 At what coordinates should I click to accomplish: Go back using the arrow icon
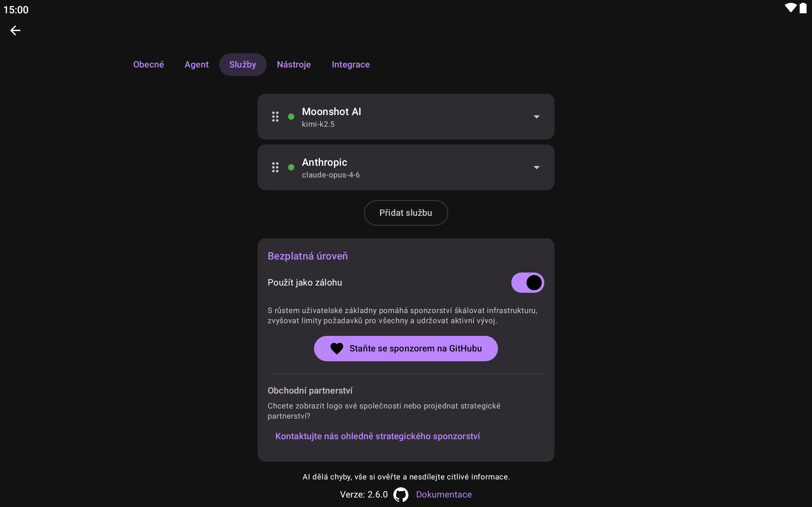(15, 30)
